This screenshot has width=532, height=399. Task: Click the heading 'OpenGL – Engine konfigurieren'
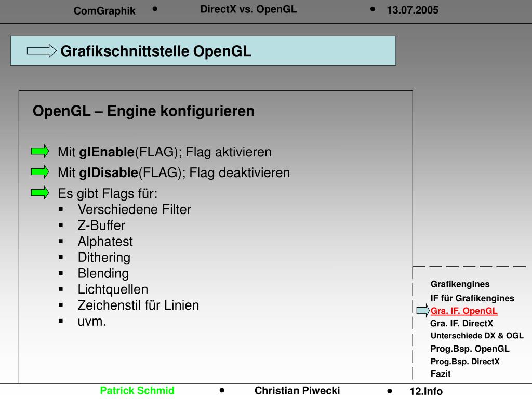143,111
